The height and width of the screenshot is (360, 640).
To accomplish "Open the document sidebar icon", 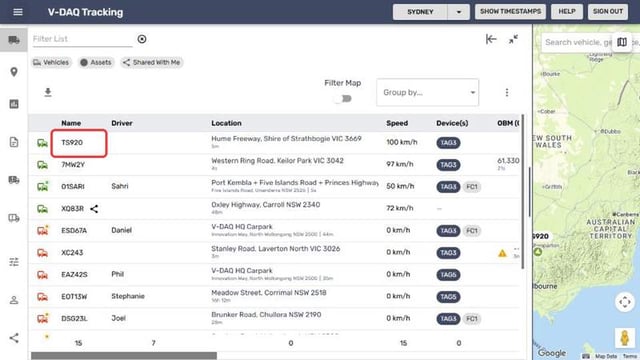I will [14, 142].
